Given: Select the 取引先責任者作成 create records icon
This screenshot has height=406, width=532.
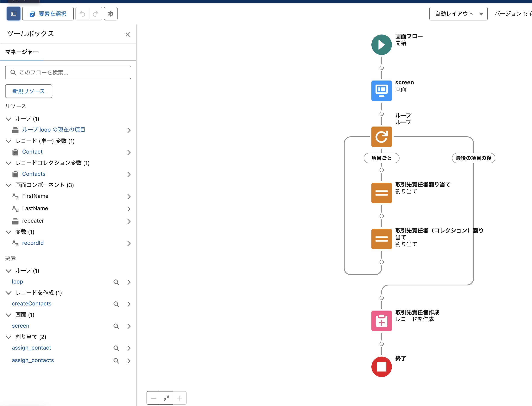Looking at the screenshot, I should click(x=381, y=320).
